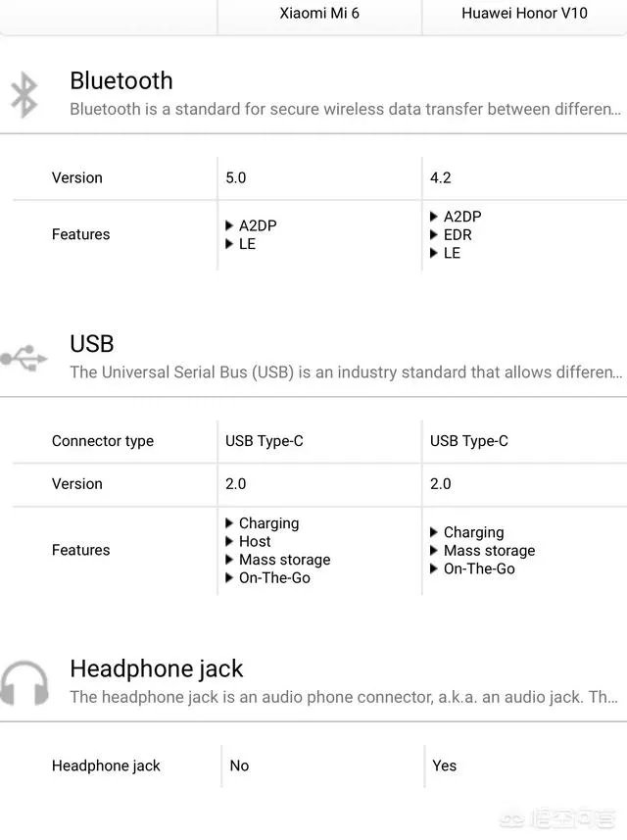Click the Huawei headphone jack Yes value
Viewport: 627px width, 840px height.
tap(445, 766)
